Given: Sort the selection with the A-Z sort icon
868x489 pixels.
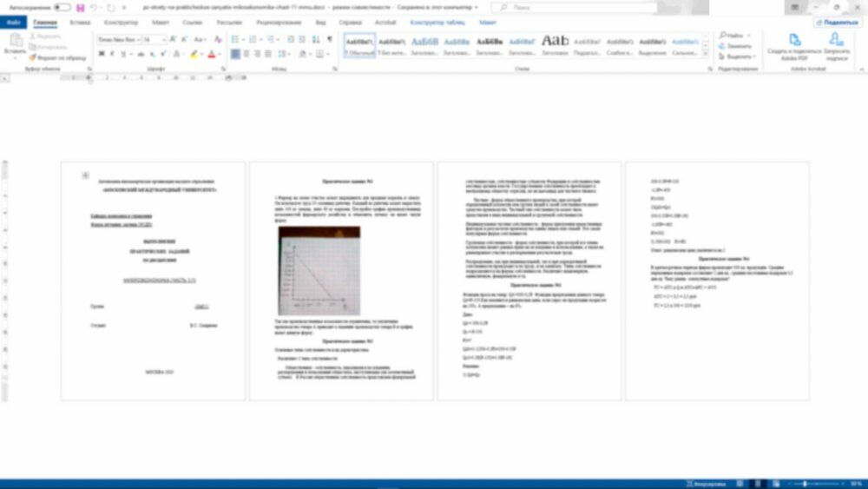Looking at the screenshot, I should pyautogui.click(x=316, y=39).
